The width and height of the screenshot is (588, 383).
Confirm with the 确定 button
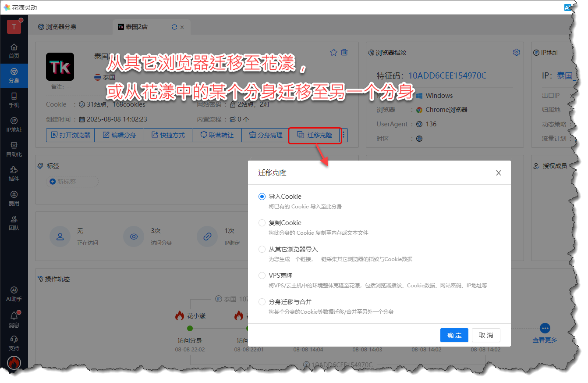pyautogui.click(x=454, y=335)
